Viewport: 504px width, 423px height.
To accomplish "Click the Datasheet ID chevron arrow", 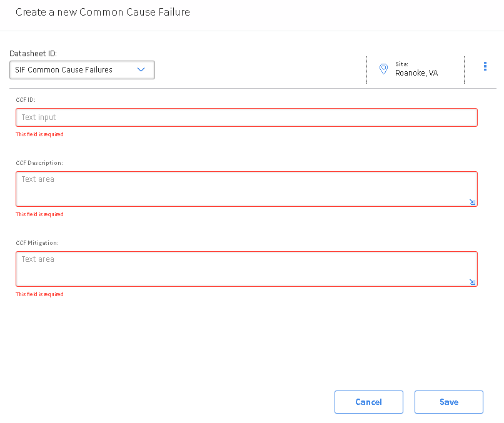I will pos(141,69).
